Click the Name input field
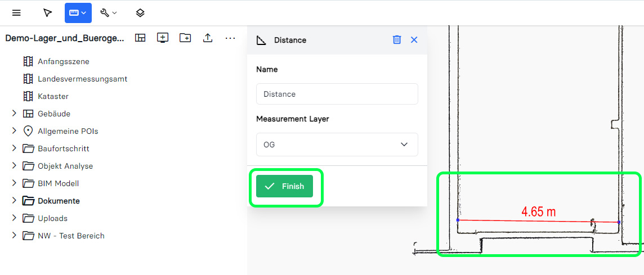The height and width of the screenshot is (275, 644). tap(337, 94)
